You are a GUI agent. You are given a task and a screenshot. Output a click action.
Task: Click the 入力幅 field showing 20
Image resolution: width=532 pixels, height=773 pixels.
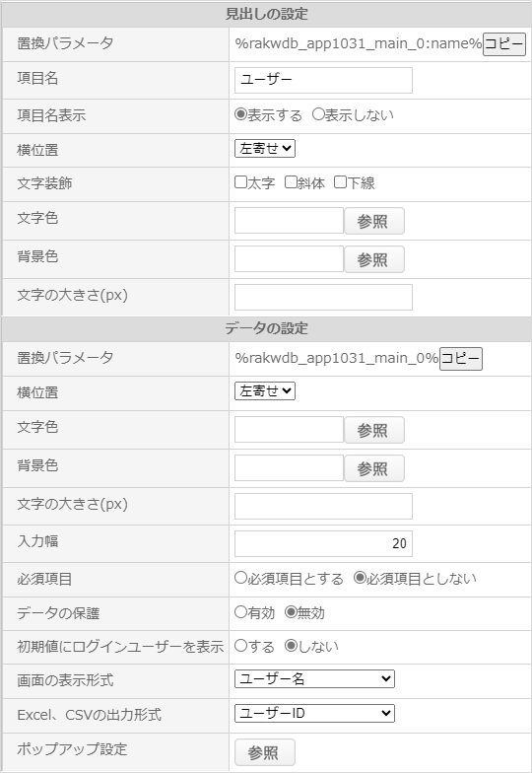323,544
